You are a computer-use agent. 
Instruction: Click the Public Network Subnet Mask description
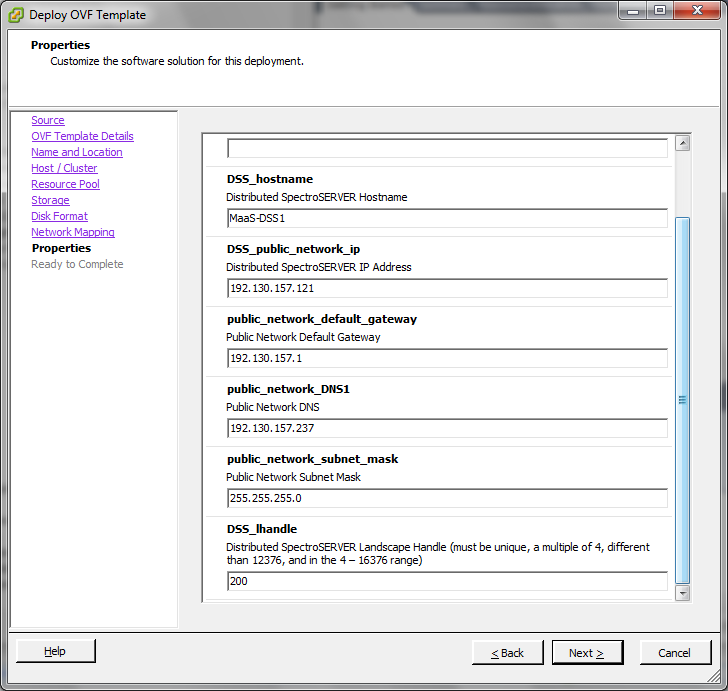coord(293,477)
